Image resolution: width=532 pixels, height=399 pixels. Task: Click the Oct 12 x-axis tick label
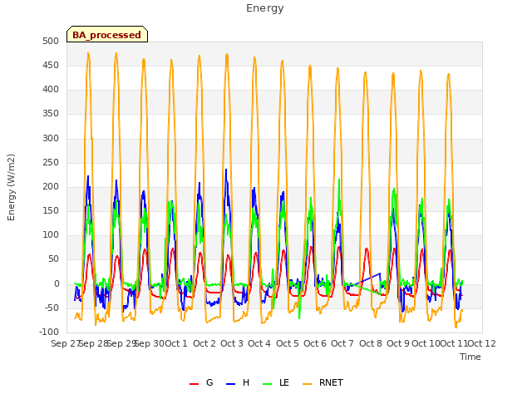coord(482,343)
